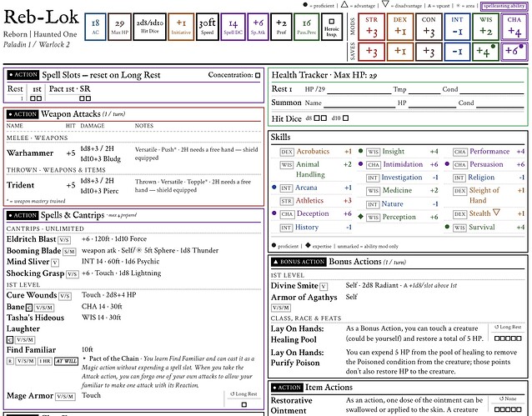Click the V component tag on Mind Sliver
The height and width of the screenshot is (416, 532).
coord(55,263)
